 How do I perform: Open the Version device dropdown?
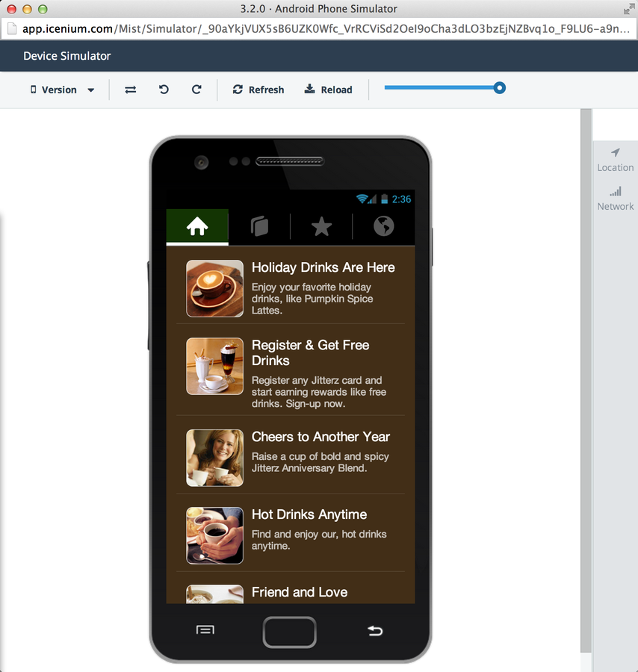tap(62, 90)
